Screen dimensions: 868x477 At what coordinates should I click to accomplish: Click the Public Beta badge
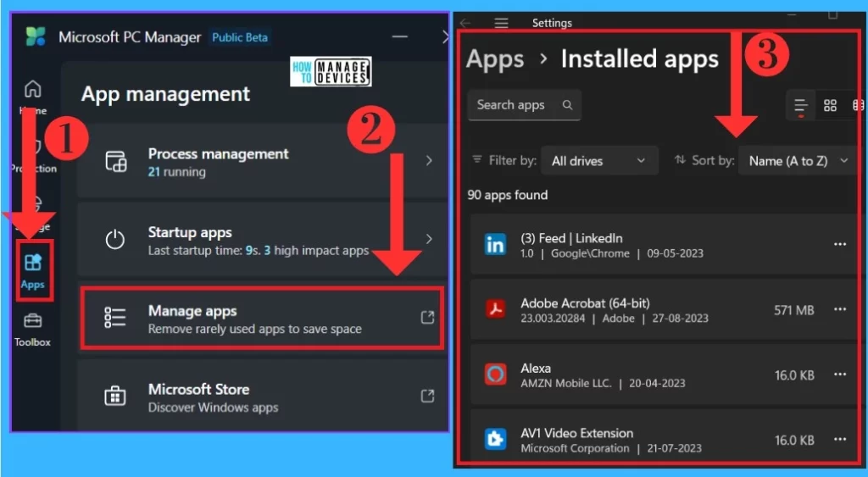click(240, 37)
